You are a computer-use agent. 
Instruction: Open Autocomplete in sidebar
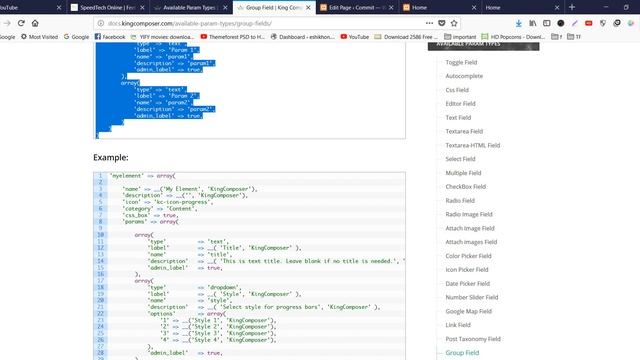click(x=464, y=76)
